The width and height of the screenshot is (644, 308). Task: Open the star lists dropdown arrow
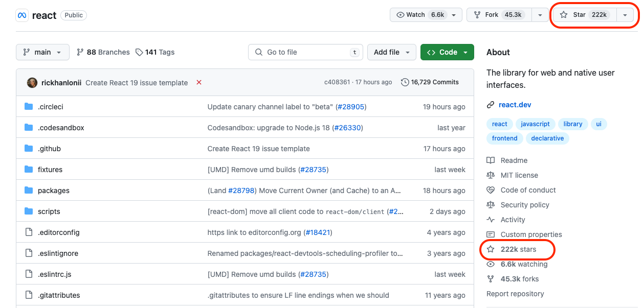click(x=625, y=15)
